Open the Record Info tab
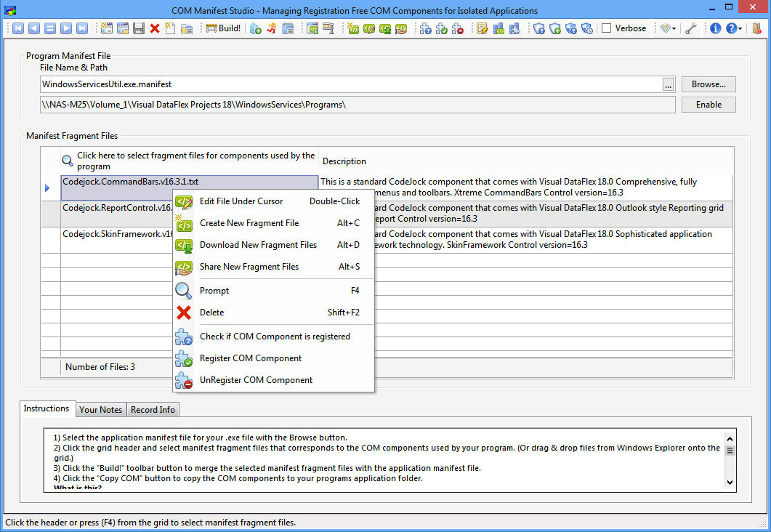Viewport: 771px width, 532px height. (x=153, y=410)
